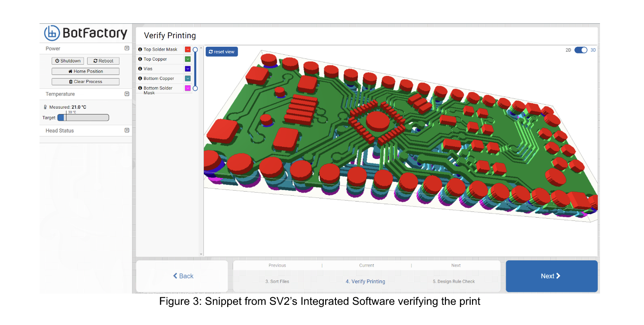Click the Clear Process button
This screenshot has width=644, height=325.
tap(85, 82)
